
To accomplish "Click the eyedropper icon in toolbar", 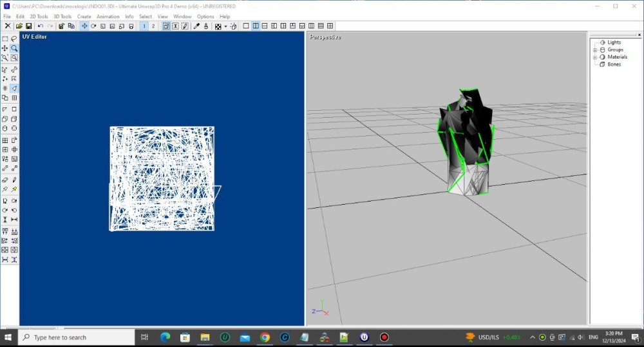I will click(196, 26).
